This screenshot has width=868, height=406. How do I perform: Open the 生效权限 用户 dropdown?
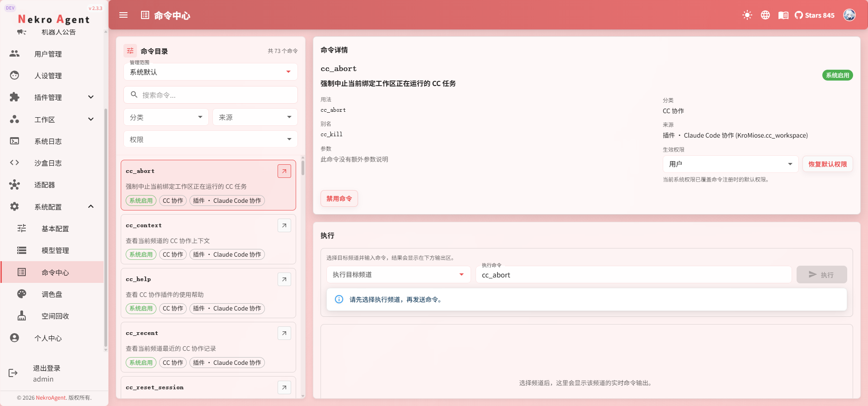731,164
